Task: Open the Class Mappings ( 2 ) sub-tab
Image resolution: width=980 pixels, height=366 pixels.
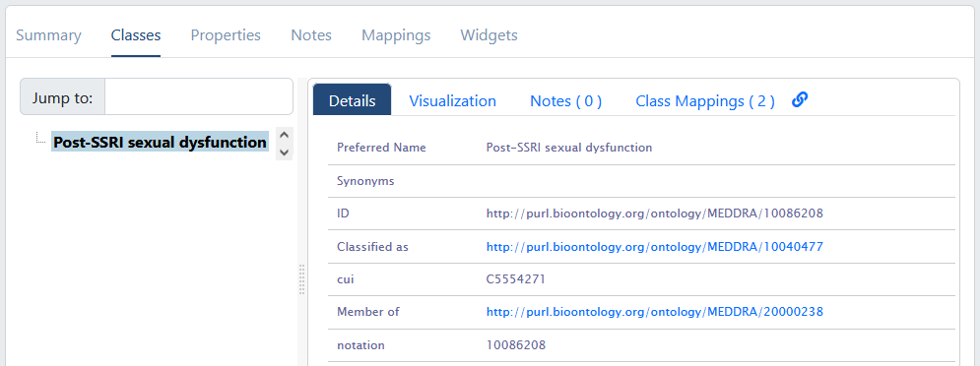Action: [705, 100]
